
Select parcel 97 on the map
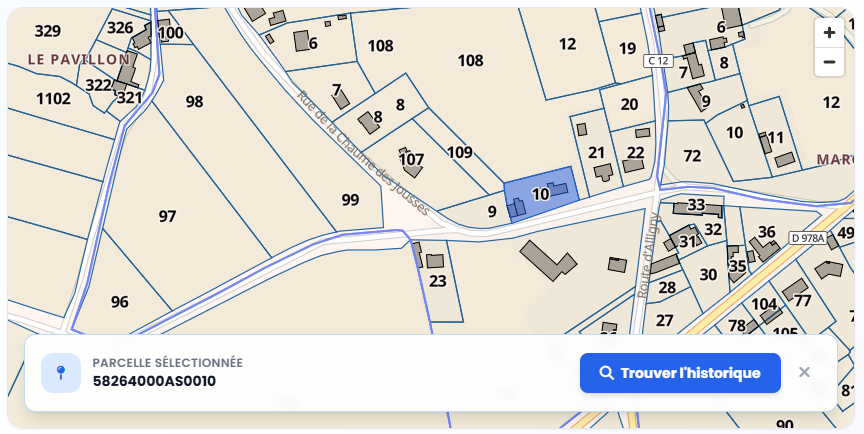(x=168, y=216)
